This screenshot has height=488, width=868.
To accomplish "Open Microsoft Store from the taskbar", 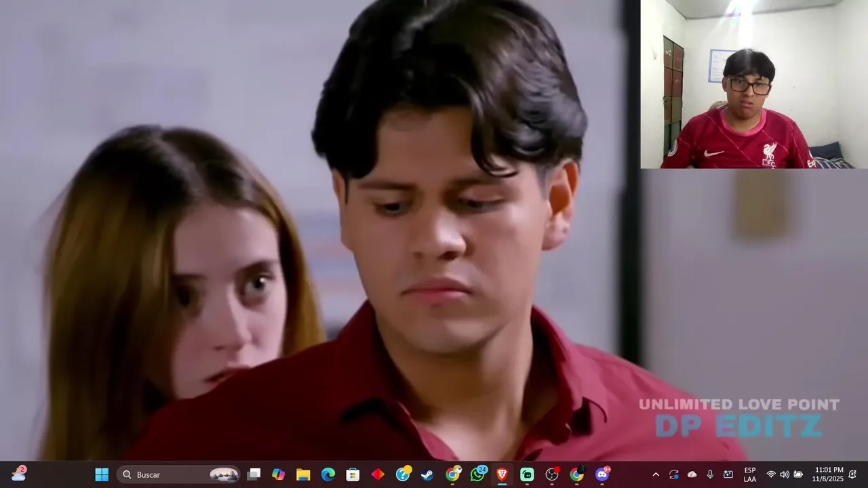I will 353,474.
